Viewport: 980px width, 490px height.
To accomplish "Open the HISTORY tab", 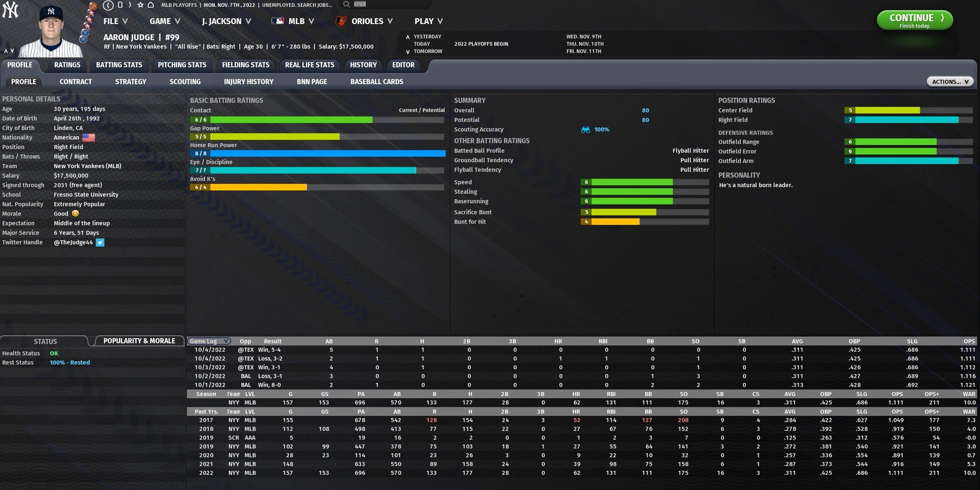I will 363,65.
